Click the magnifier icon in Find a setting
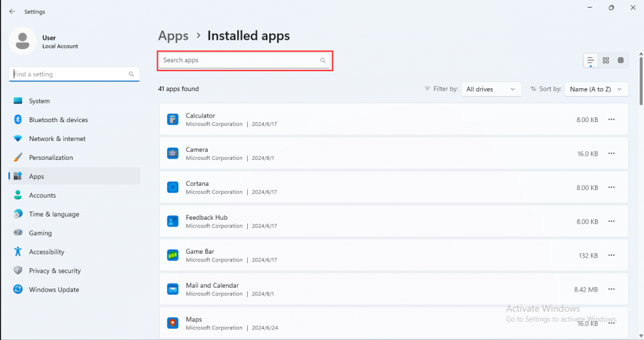 (x=131, y=74)
